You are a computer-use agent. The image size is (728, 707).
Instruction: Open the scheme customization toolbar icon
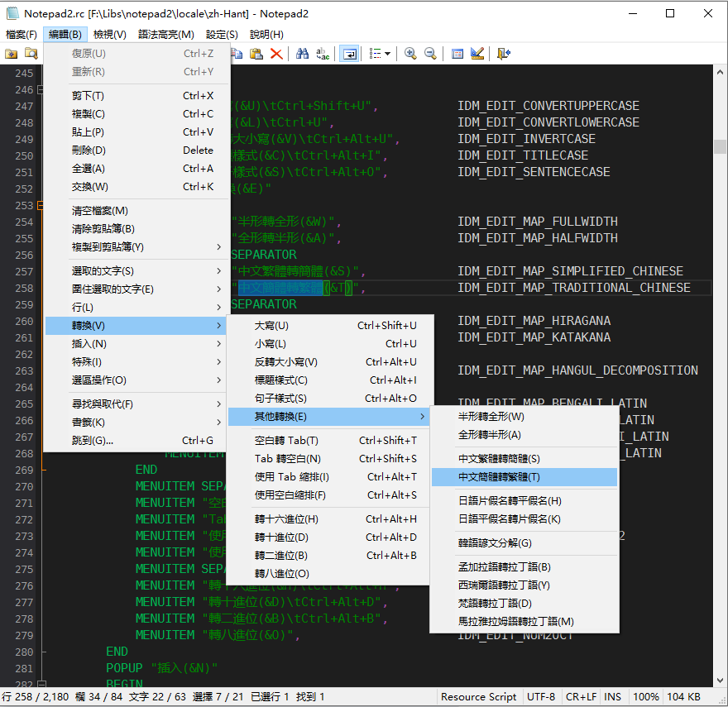[478, 54]
